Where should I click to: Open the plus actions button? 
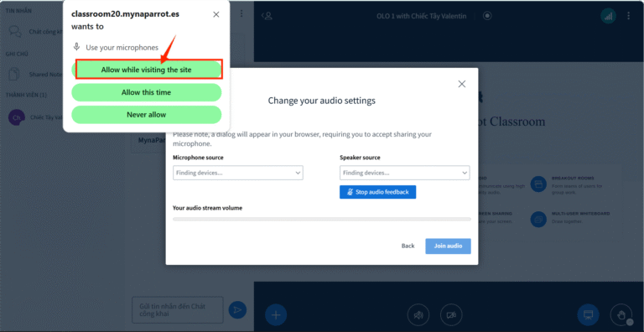click(x=276, y=315)
